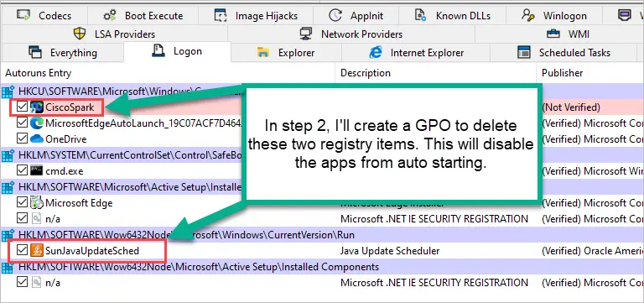Toggle the n/a checkbox below Microsoft Edge

pyautogui.click(x=22, y=218)
